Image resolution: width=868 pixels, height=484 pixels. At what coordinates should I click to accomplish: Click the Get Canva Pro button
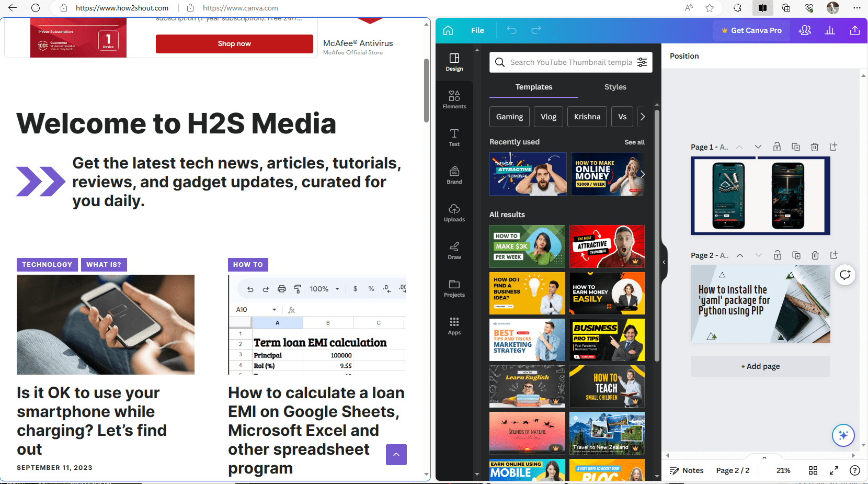tap(751, 30)
